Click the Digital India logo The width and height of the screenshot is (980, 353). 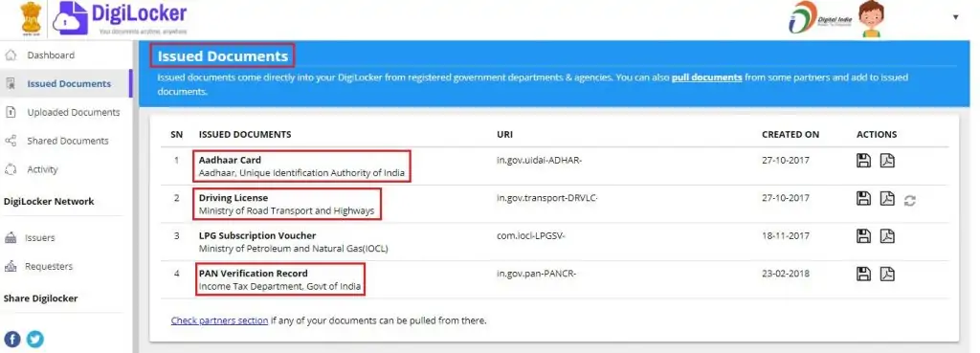tap(820, 17)
